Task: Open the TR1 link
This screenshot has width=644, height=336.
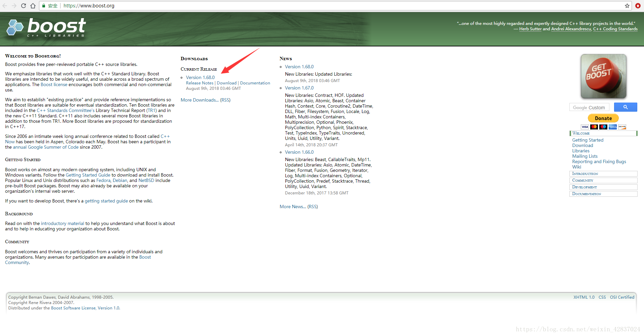Action: (152, 110)
